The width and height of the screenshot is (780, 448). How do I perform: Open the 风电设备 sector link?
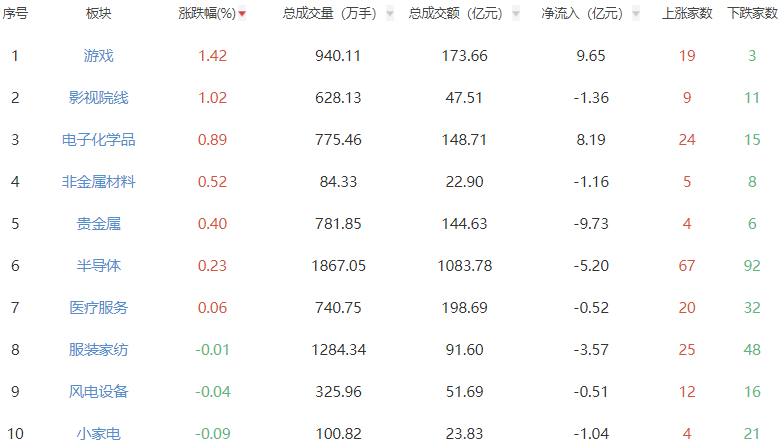98,392
